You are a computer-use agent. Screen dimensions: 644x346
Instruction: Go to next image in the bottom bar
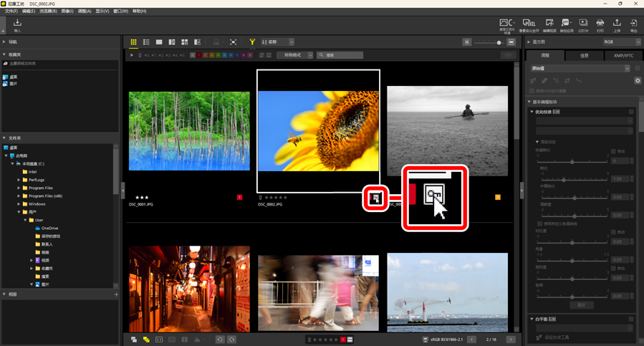(511, 339)
